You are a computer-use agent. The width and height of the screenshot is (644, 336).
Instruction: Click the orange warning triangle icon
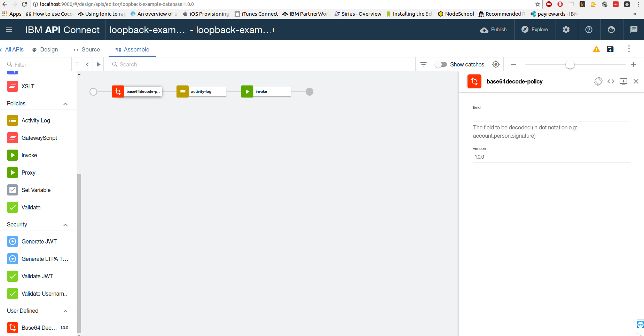point(596,49)
